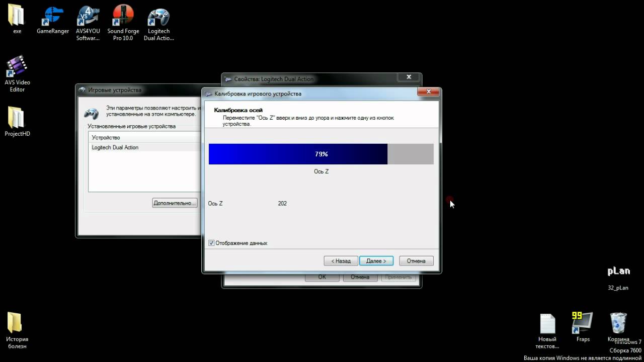Image resolution: width=644 pixels, height=362 pixels.
Task: Click the Применить button in Свойства window
Action: (398, 277)
